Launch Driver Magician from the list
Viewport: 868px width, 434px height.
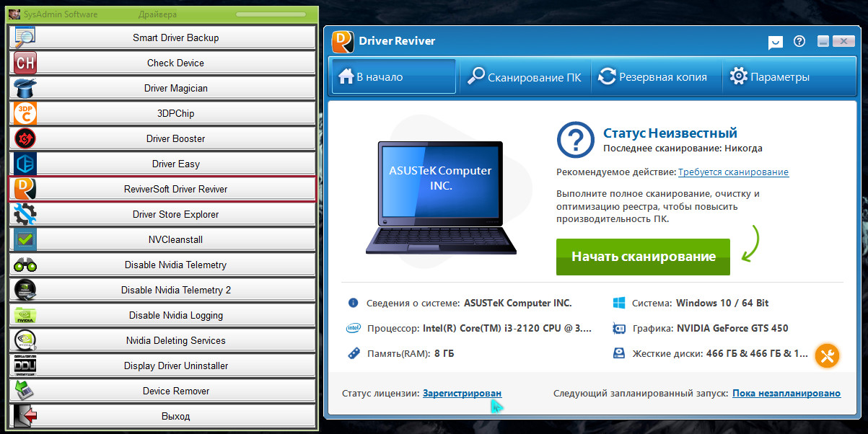(175, 88)
